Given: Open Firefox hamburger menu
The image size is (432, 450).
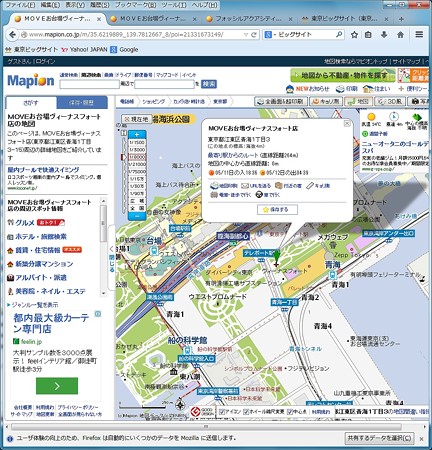Looking at the screenshot, I should (x=419, y=34).
